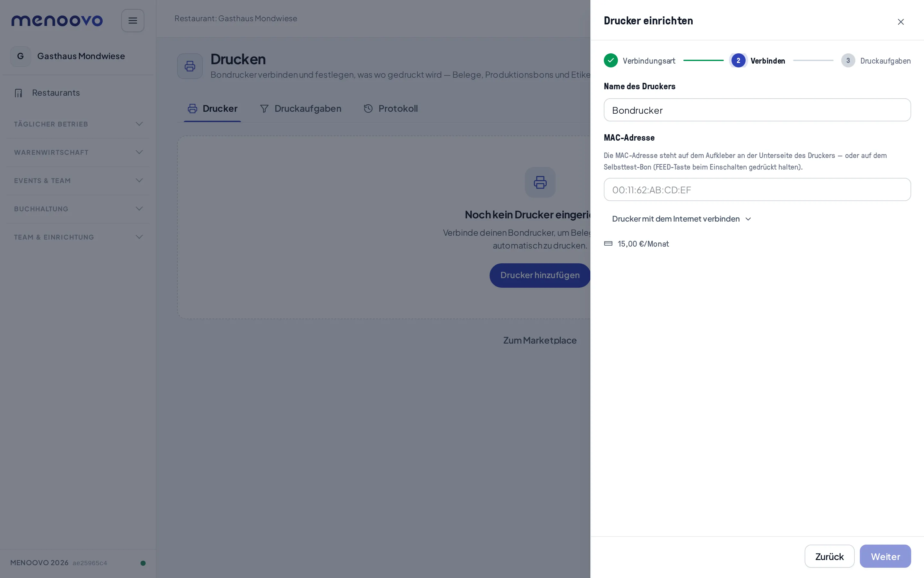Click the completed Verbindungsart step checkmark
The image size is (924, 578).
[611, 60]
